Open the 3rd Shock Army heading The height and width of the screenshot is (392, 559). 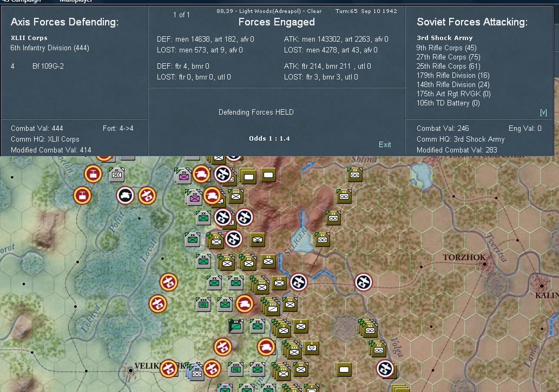445,38
